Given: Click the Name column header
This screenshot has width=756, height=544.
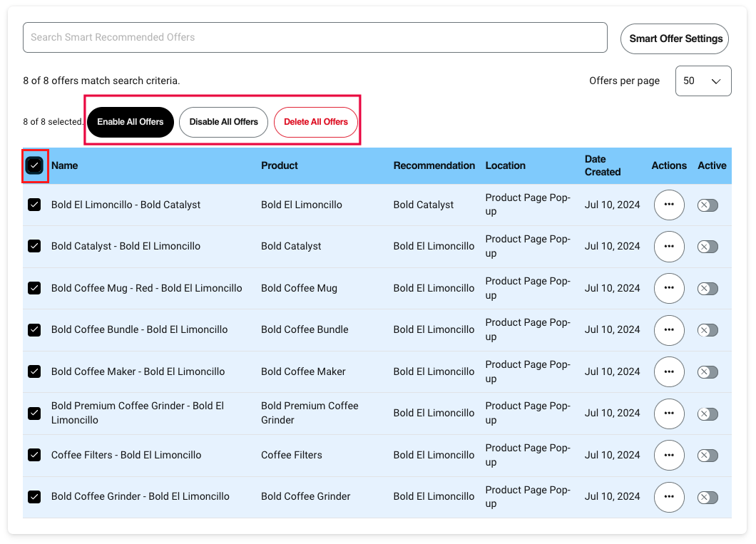Looking at the screenshot, I should [65, 165].
